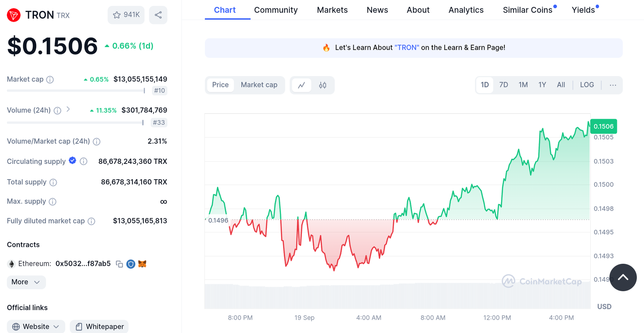Add TRON to watchlist via star button
Image resolution: width=644 pixels, height=333 pixels.
pyautogui.click(x=126, y=15)
